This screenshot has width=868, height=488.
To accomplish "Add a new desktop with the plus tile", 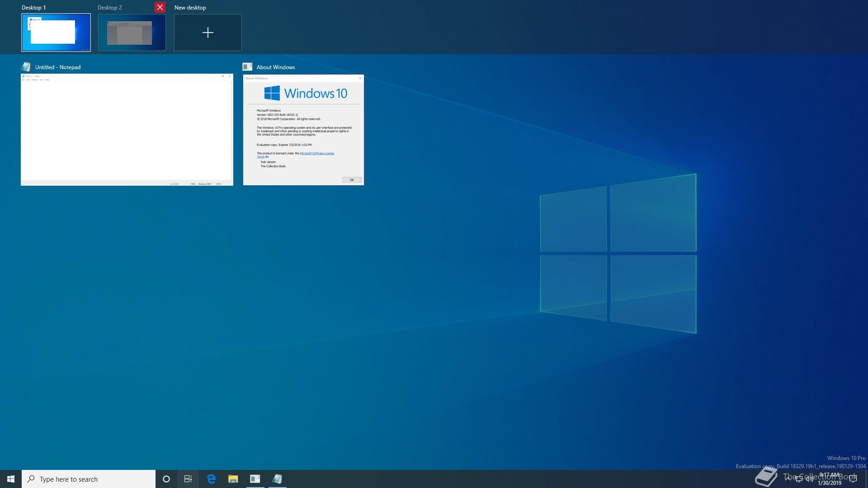I will tap(208, 33).
